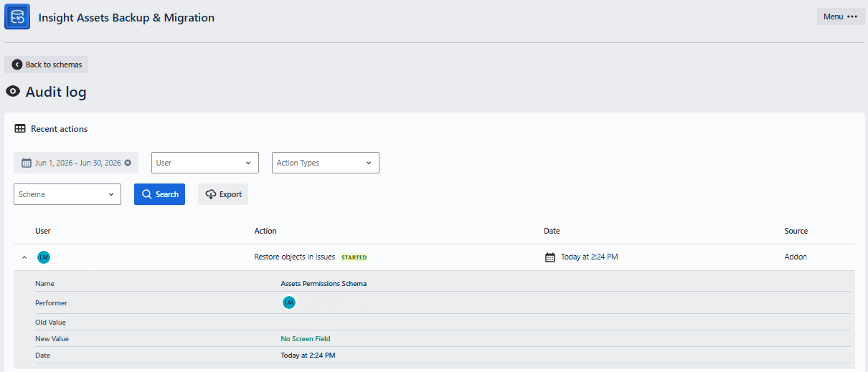Viewport: 868px width, 372px height.
Task: Click the User column header
Action: tap(43, 231)
